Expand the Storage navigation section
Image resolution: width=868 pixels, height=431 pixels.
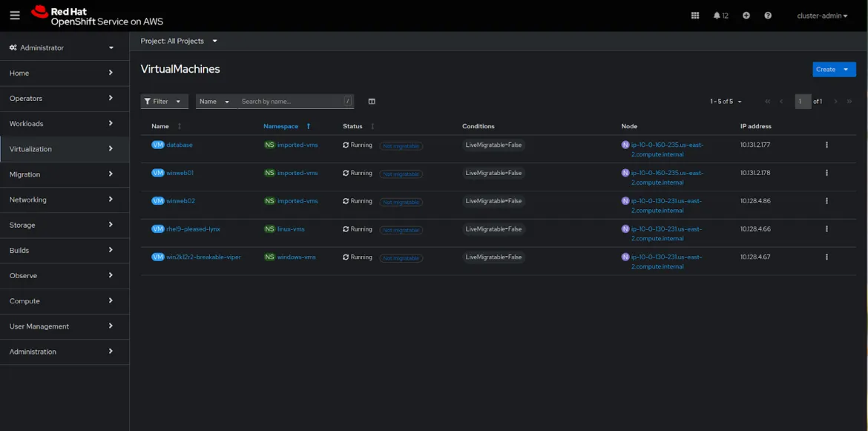click(65, 226)
